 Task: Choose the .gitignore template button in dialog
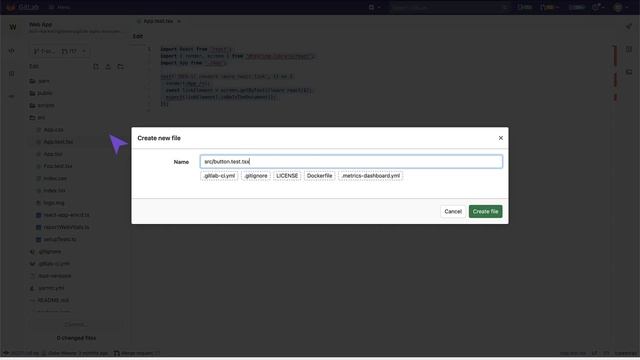pyautogui.click(x=256, y=176)
